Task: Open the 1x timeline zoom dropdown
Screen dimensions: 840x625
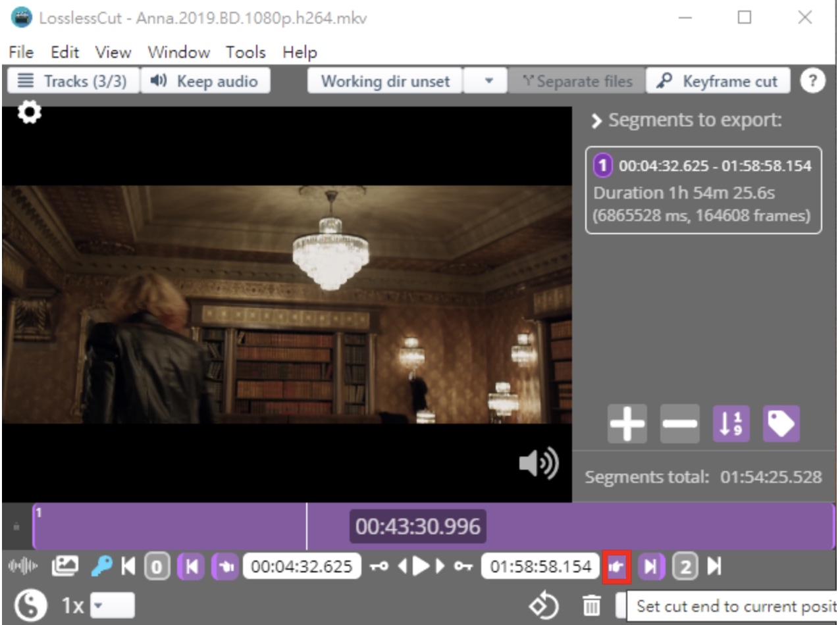Action: point(112,605)
